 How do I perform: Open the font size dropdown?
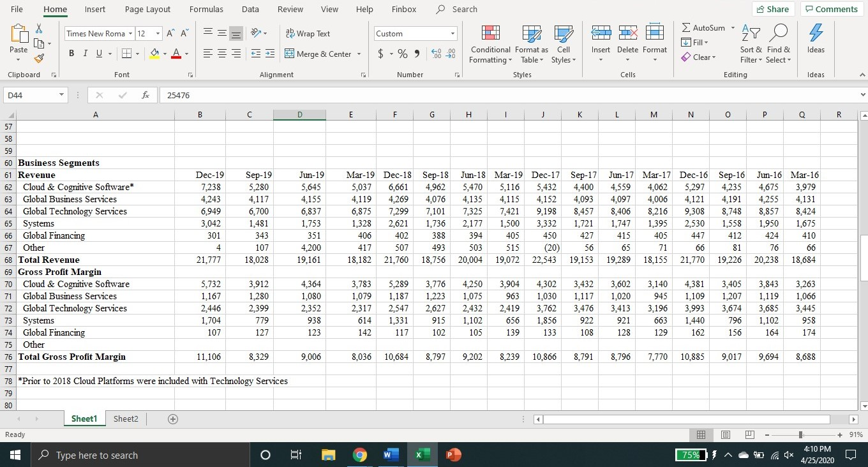pyautogui.click(x=158, y=34)
